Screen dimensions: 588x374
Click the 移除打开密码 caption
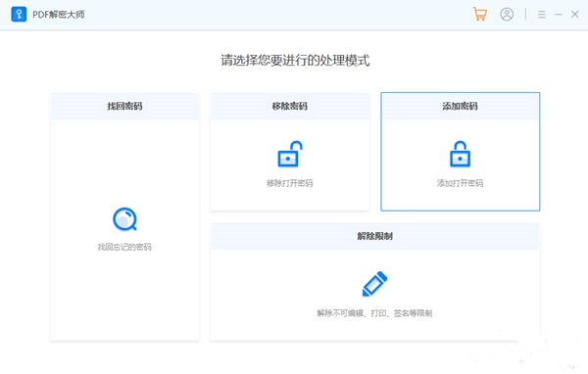(x=290, y=183)
